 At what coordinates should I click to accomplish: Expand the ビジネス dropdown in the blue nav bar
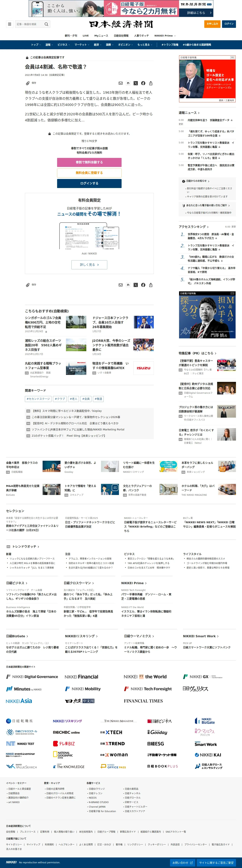pyautogui.click(x=64, y=44)
